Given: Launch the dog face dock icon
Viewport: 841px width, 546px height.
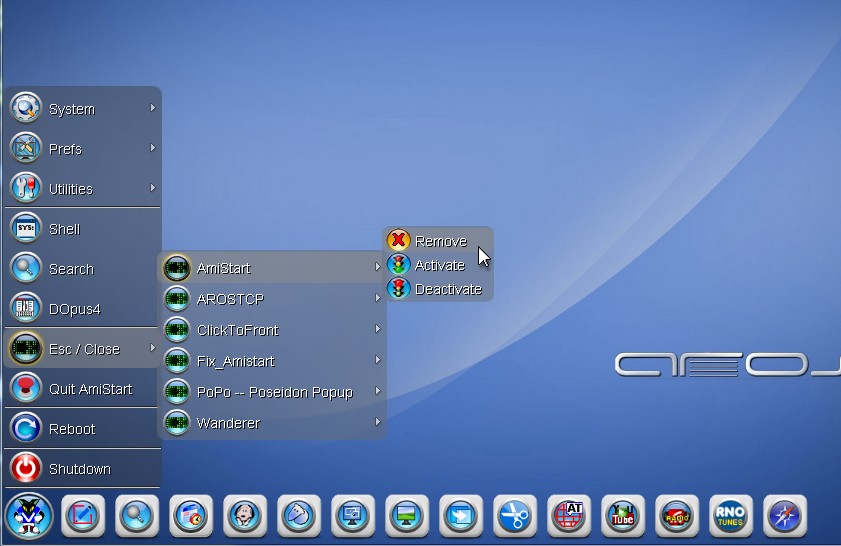Looking at the screenshot, I should pos(245,516).
